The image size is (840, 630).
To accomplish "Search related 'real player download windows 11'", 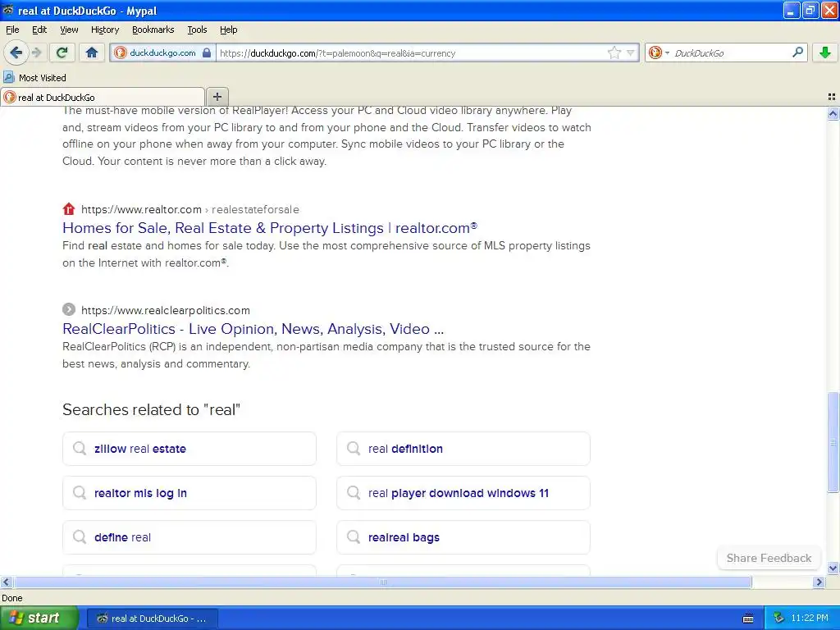I will click(463, 493).
